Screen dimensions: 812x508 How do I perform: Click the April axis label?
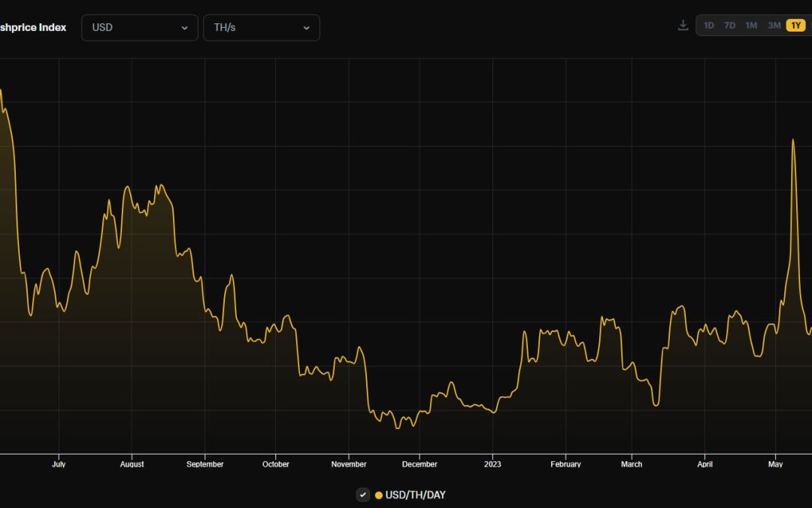(704, 464)
